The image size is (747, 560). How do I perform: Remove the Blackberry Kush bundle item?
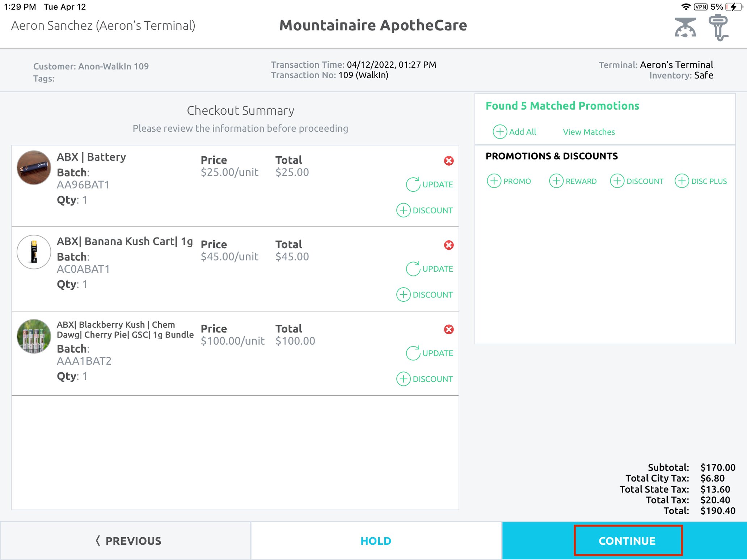[448, 329]
